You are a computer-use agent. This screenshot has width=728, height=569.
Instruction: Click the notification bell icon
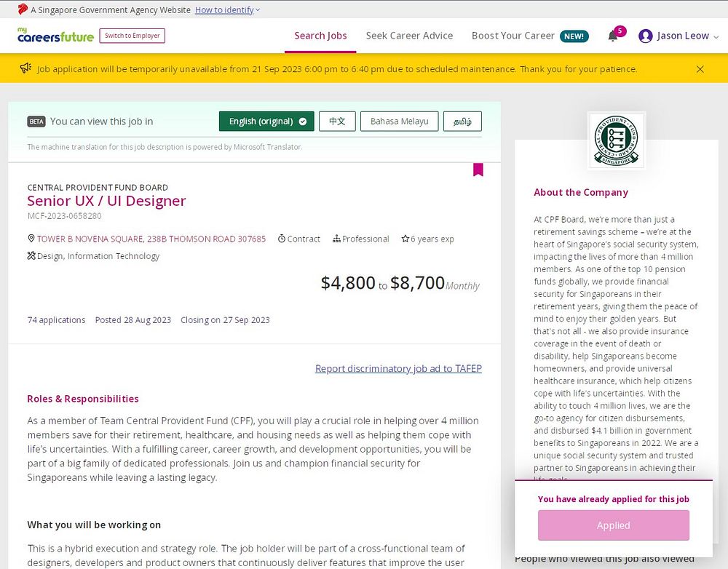(x=612, y=36)
